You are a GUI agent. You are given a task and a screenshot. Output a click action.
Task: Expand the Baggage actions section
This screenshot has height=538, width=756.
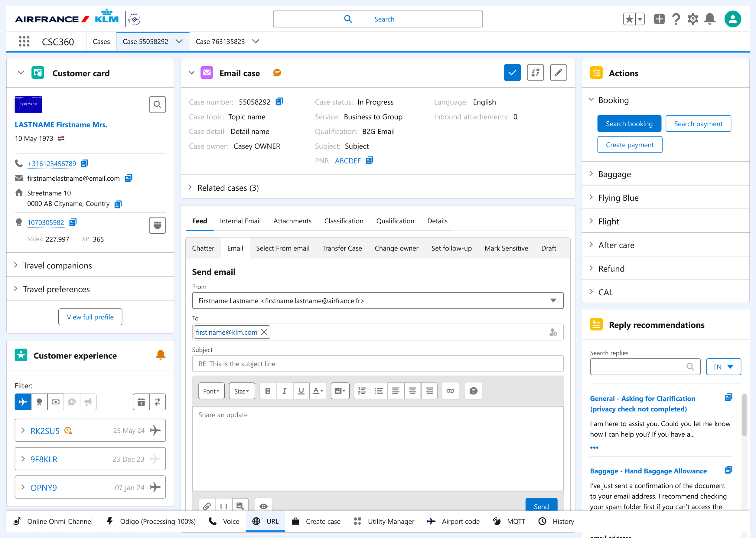point(614,174)
